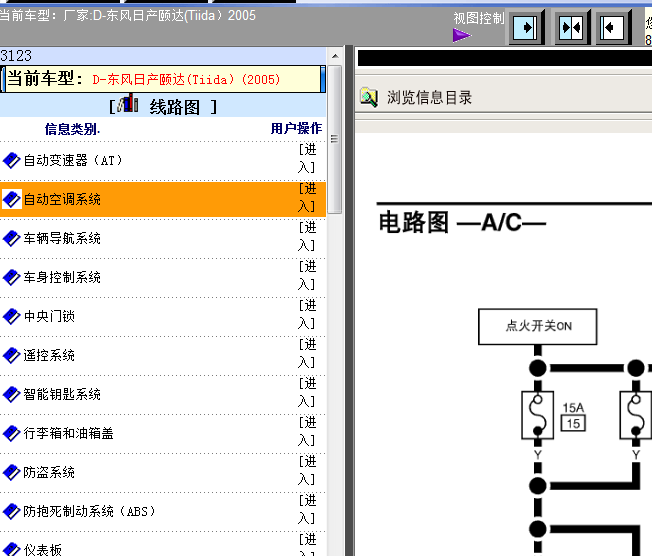
Task: Click the 线路图 section heading
Action: [x=175, y=107]
